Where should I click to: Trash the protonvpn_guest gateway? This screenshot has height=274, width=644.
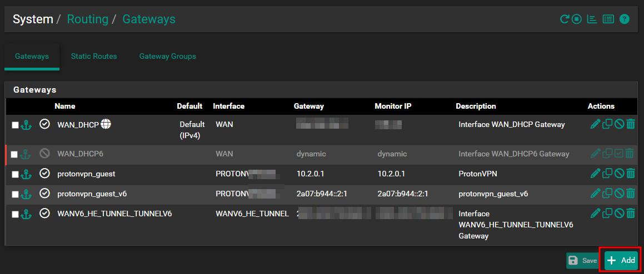pos(631,174)
